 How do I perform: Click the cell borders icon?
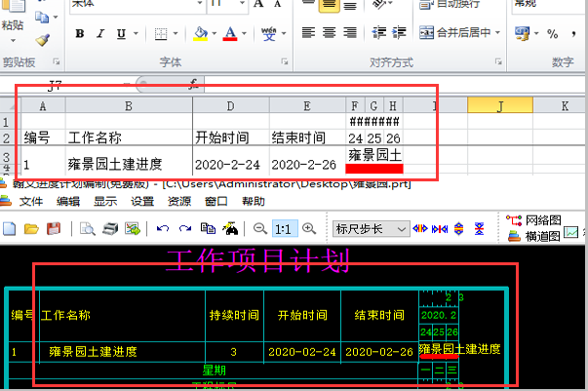pyautogui.click(x=161, y=34)
